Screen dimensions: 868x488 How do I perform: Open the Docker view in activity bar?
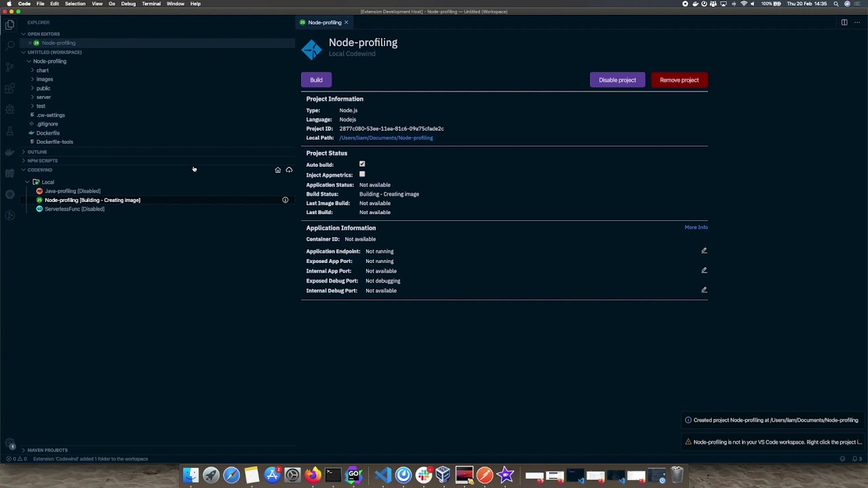coord(9,152)
